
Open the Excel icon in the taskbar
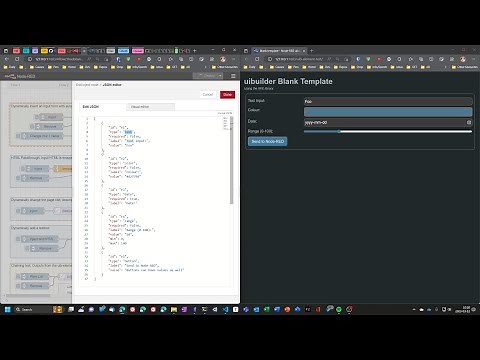[x=266, y=309]
